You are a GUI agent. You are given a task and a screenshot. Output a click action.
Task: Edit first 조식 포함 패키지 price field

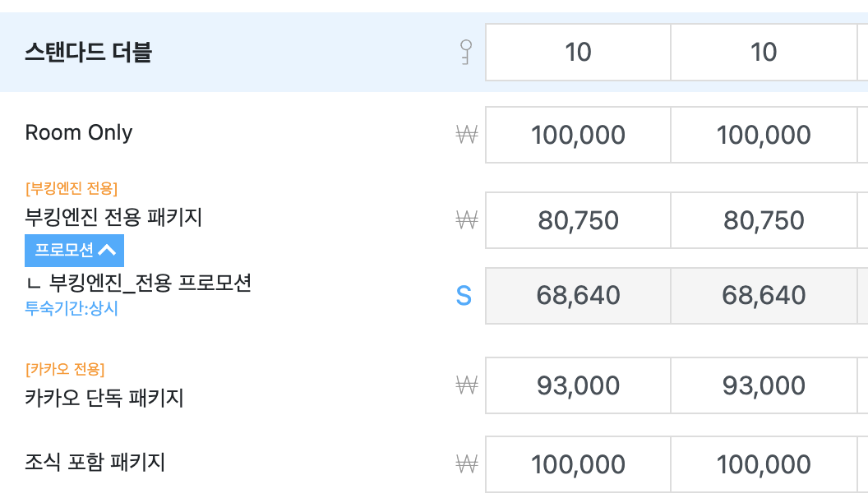[x=578, y=463]
